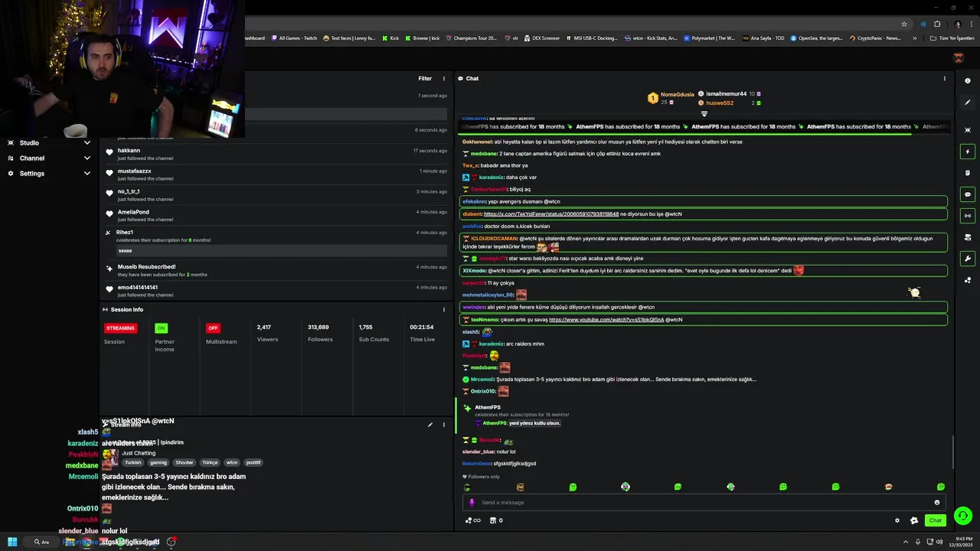Open the speech bubble icon in right sidebar
Screen dimensions: 980x551
[968, 194]
